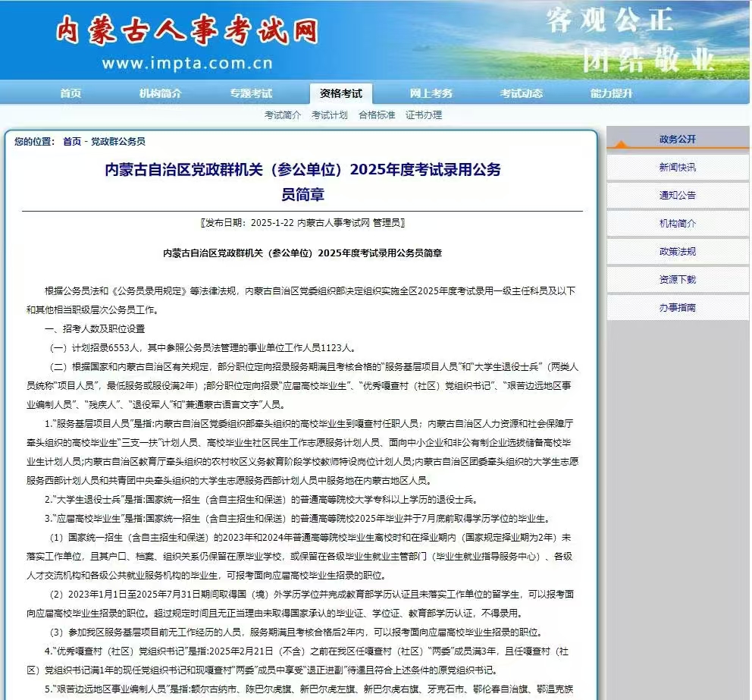Open the 资源下载 sidebar item

(x=677, y=279)
